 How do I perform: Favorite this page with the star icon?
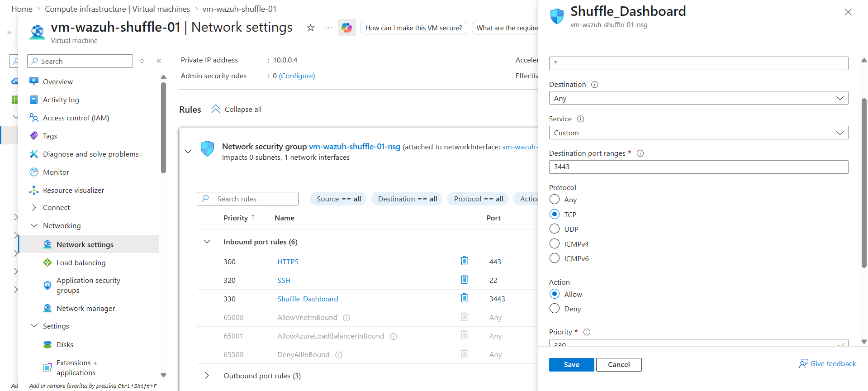311,28
